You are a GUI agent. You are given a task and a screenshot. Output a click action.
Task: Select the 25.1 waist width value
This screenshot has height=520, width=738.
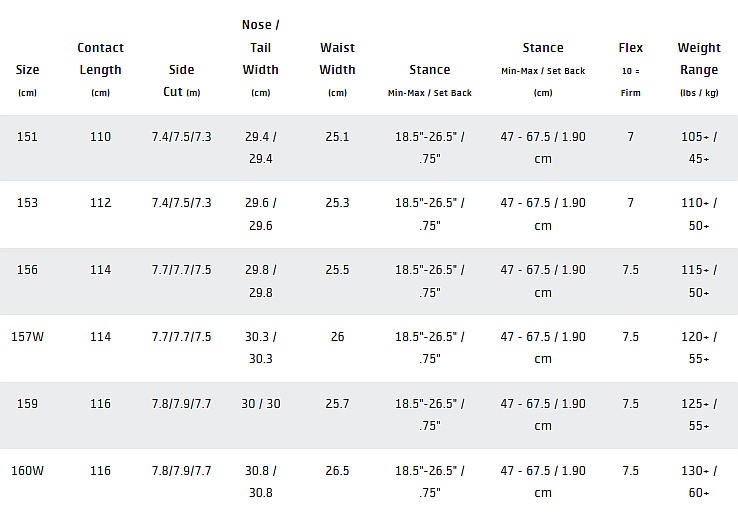tap(337, 137)
